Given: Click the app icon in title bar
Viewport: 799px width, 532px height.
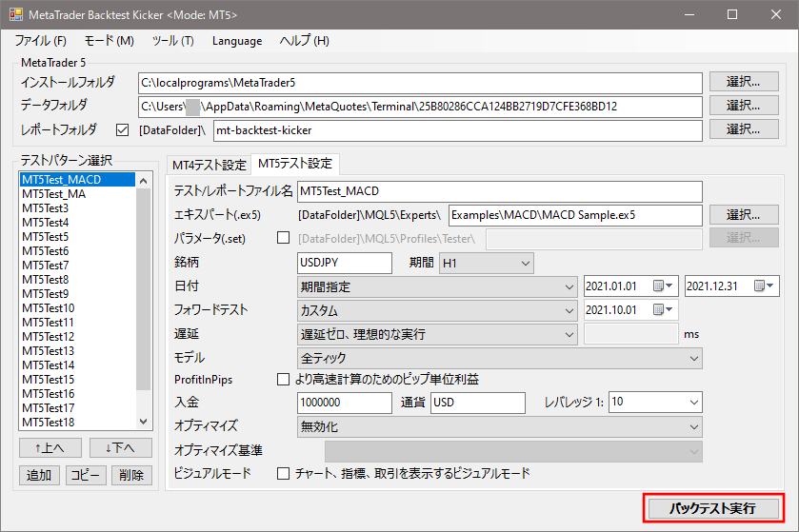Looking at the screenshot, I should pos(16,14).
